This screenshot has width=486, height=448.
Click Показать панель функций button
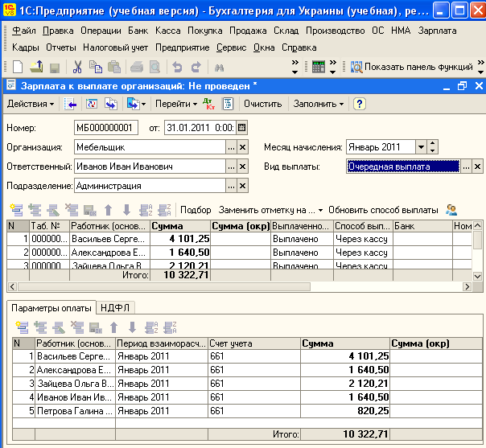[412, 67]
